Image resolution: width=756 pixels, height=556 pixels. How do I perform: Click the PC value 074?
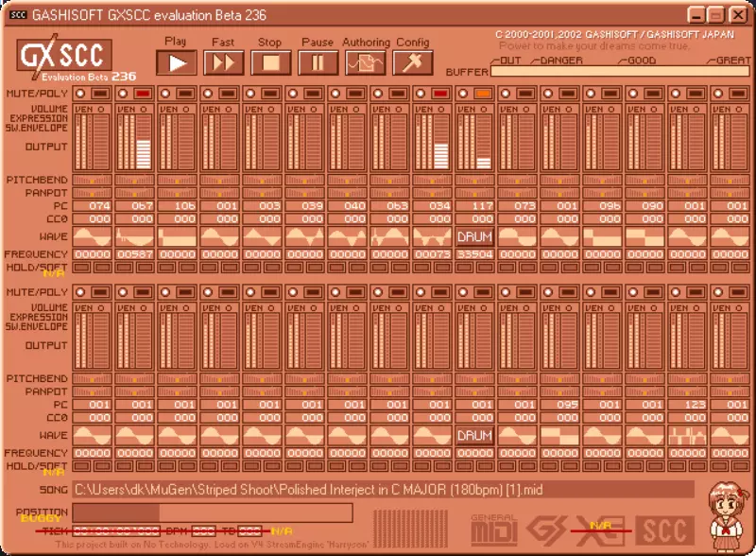[x=92, y=205]
